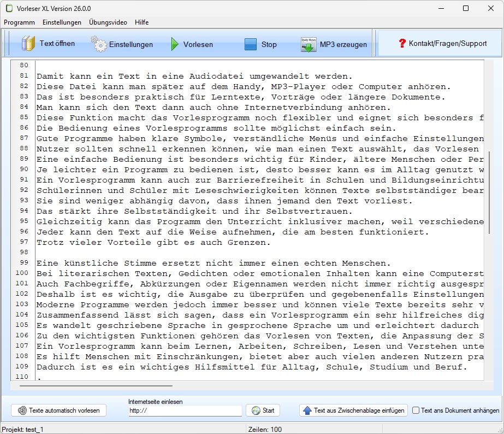Click the Vorlesen label in the toolbar
504x434 pixels.
(198, 44)
